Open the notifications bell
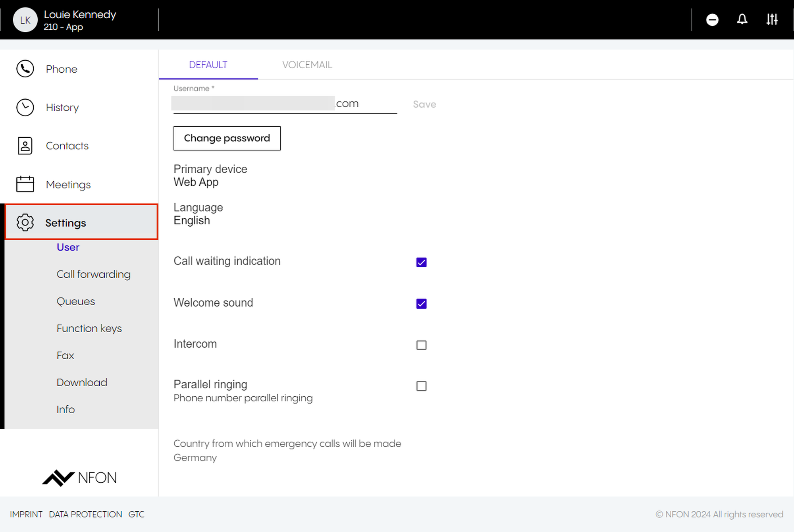The height and width of the screenshot is (532, 794). click(742, 19)
